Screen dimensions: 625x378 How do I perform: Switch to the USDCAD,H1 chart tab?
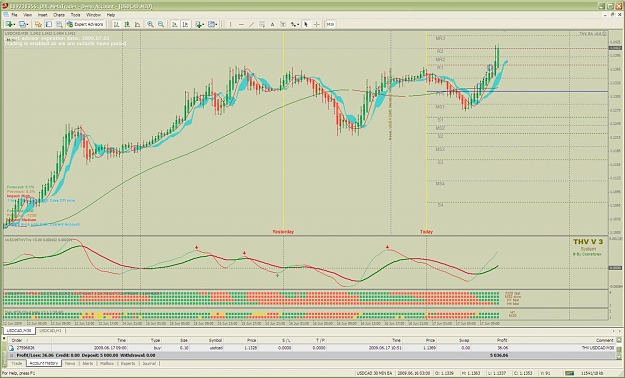pos(50,331)
